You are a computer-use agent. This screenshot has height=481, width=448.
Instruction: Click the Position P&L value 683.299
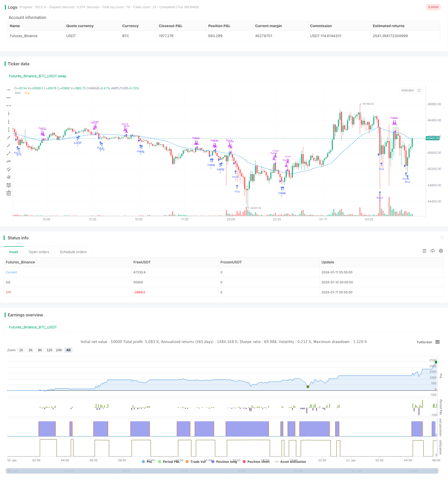click(215, 36)
